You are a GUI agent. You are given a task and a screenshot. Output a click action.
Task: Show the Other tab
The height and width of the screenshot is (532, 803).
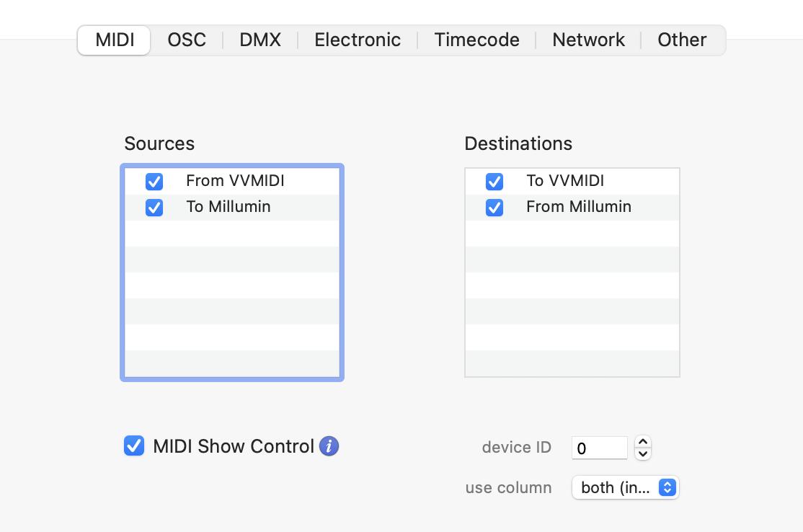(681, 40)
